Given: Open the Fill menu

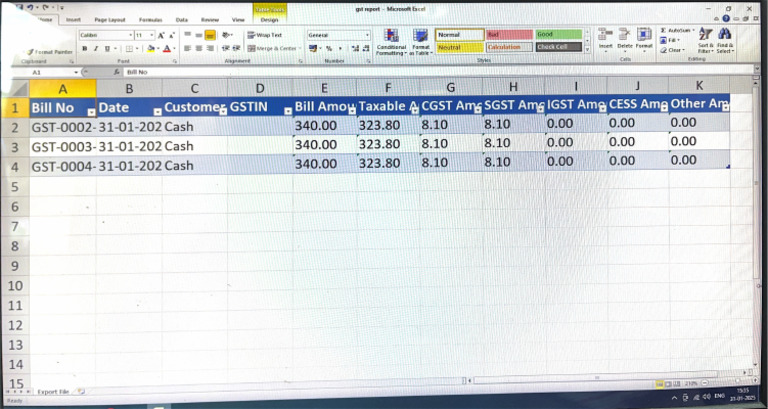Looking at the screenshot, I should pyautogui.click(x=670, y=40).
